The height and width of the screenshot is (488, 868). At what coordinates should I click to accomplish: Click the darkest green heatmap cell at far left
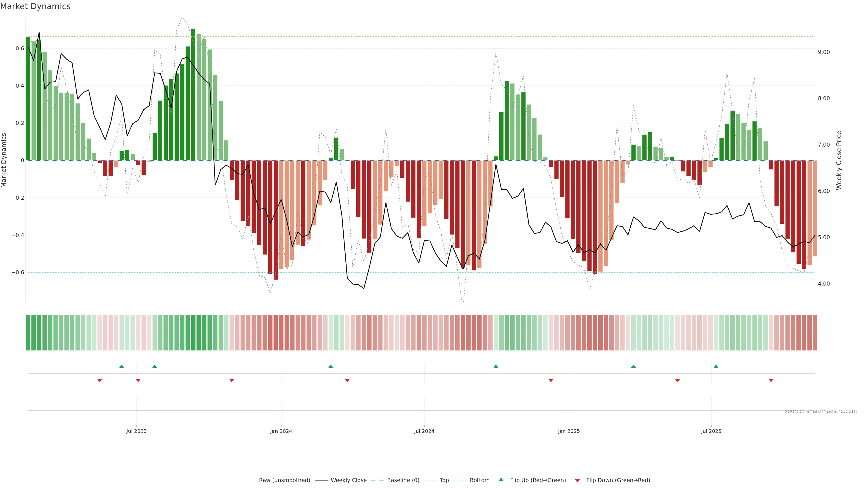pos(28,332)
